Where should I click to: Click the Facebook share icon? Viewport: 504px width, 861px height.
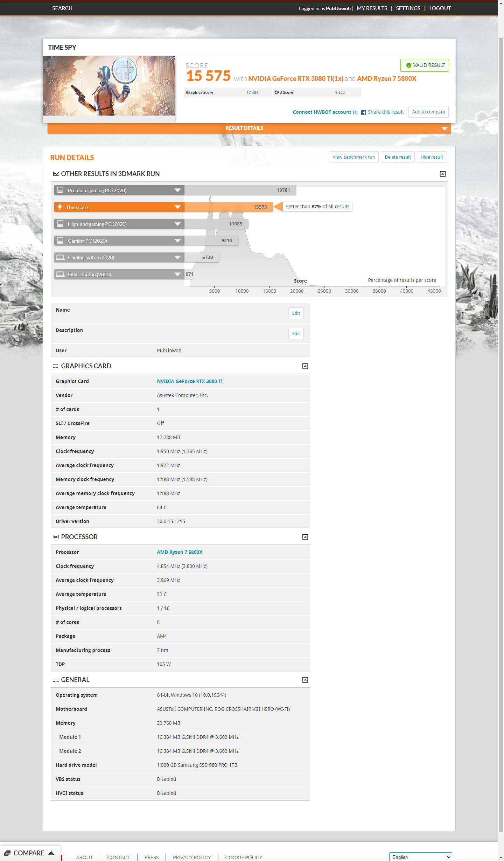(x=364, y=112)
